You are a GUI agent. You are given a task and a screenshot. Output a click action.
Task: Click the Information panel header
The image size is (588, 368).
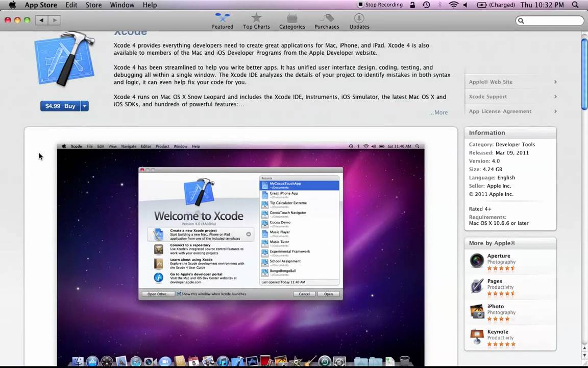[x=510, y=132]
